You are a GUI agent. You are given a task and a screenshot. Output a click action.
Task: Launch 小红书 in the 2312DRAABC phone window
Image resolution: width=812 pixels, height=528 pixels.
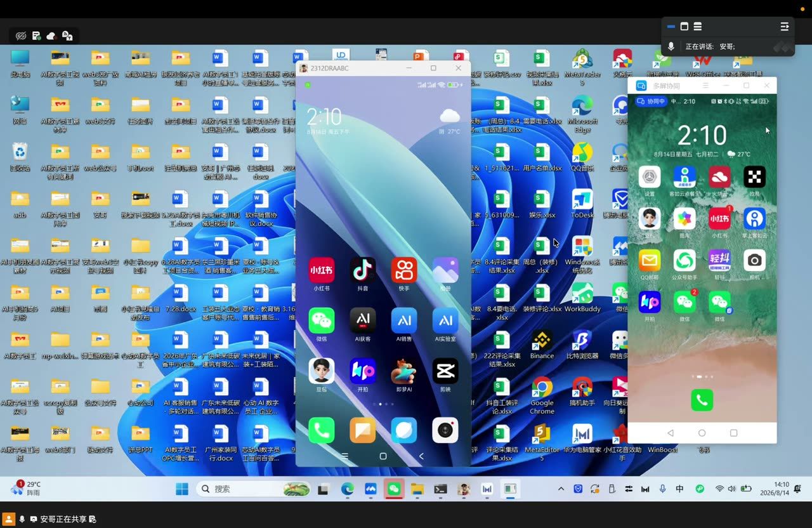tap(322, 270)
